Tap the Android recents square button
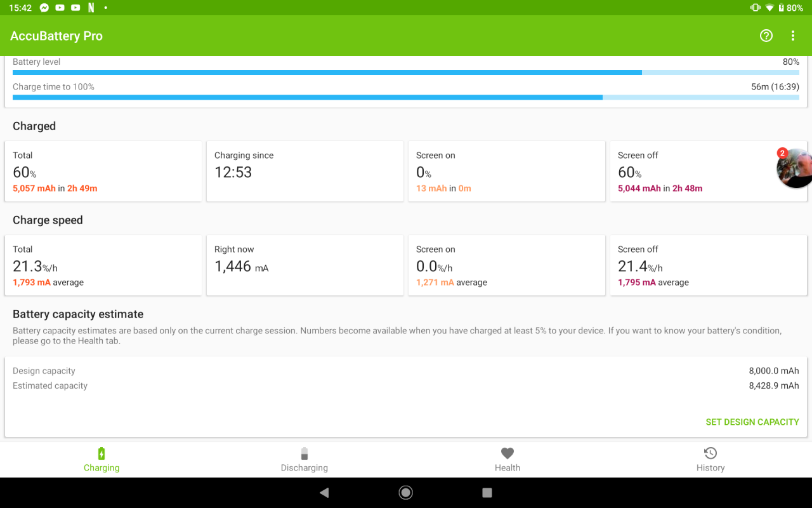The image size is (812, 508). coord(487,493)
